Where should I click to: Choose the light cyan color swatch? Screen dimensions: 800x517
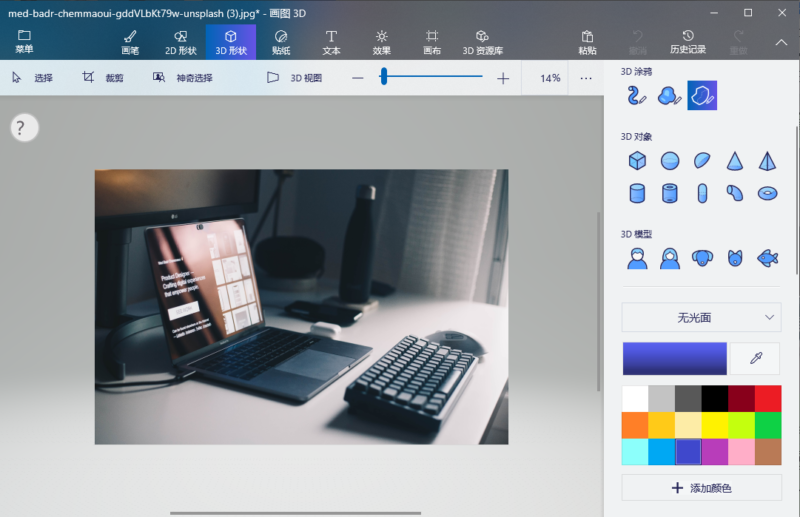point(635,452)
